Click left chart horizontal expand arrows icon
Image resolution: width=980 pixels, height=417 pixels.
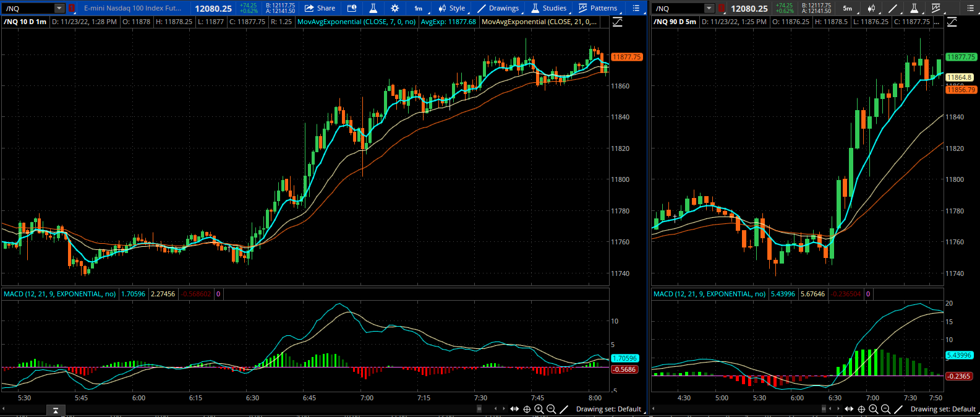point(514,410)
